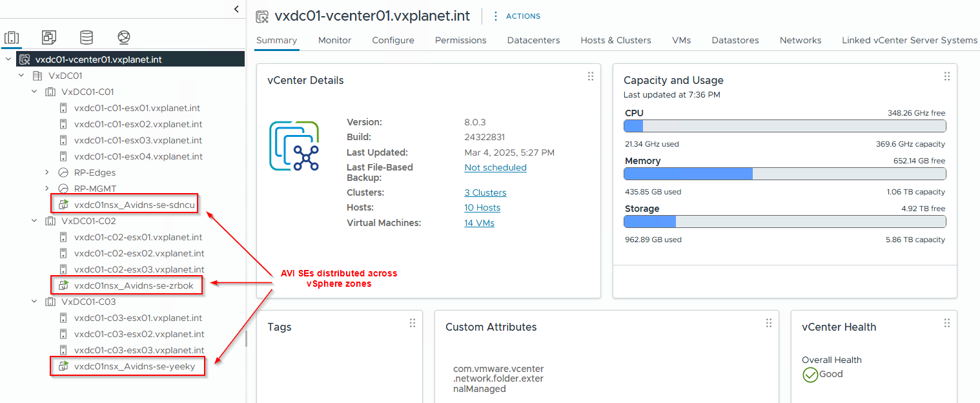Switch to the Monitor tab
980x403 pixels.
click(x=334, y=40)
